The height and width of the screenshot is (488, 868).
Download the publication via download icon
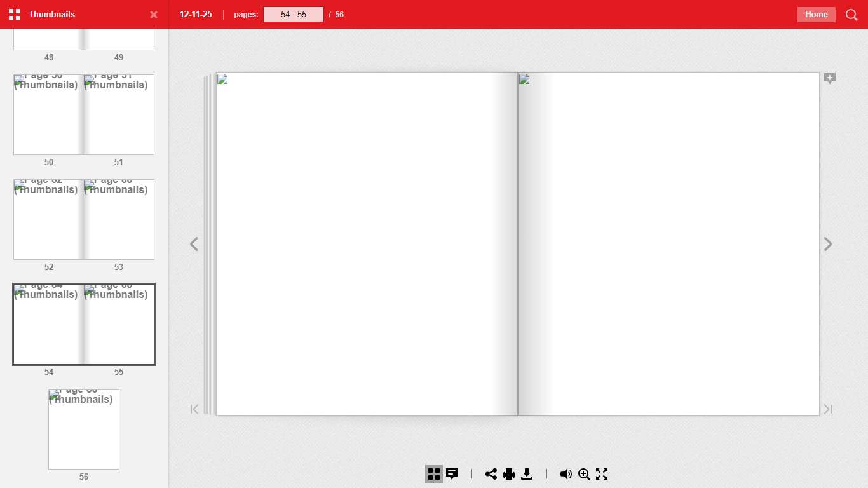point(527,474)
